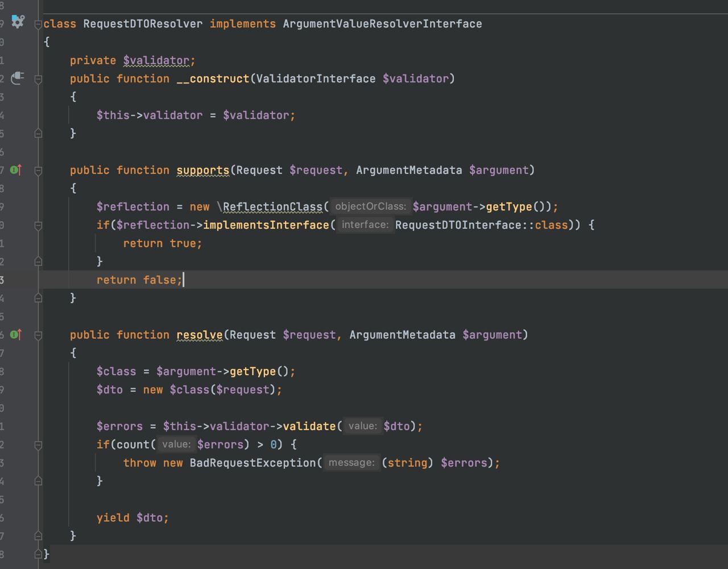Click the plug gutter icon beside __construct
The width and height of the screenshot is (728, 569).
coord(17,78)
